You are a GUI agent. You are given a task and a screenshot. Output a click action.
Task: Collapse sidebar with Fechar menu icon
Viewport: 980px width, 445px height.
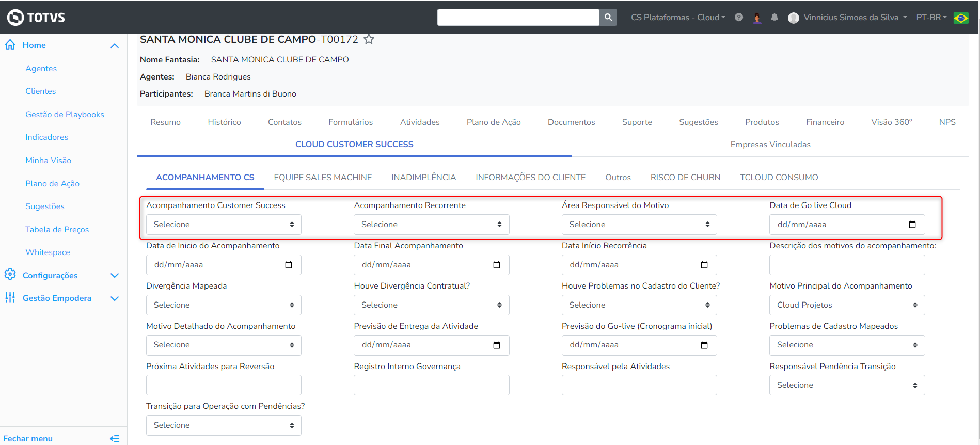115,438
